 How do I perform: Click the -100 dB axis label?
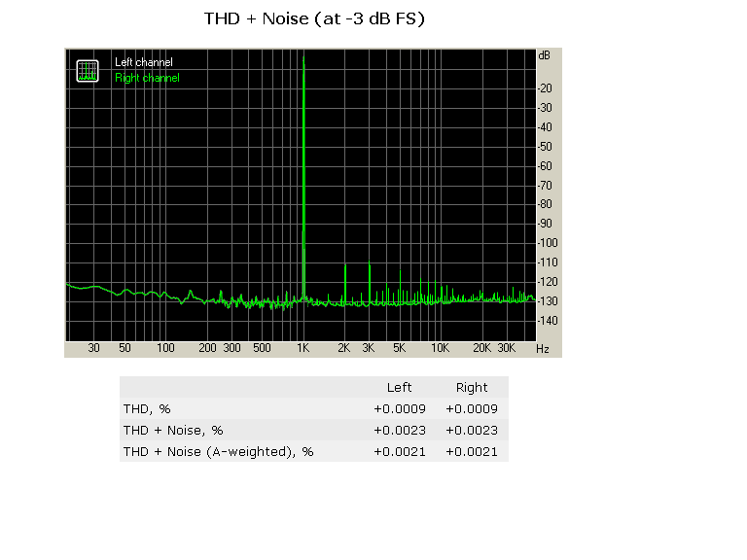click(548, 243)
